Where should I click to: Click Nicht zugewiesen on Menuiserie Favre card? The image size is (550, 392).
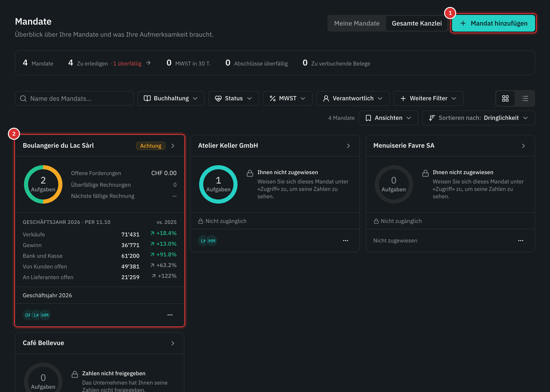pyautogui.click(x=395, y=241)
